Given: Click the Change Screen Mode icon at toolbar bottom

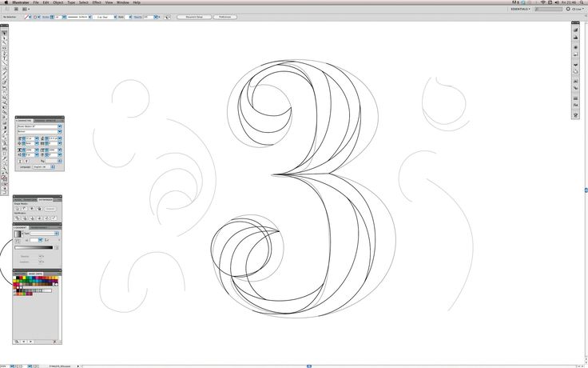Looking at the screenshot, I should point(5,192).
